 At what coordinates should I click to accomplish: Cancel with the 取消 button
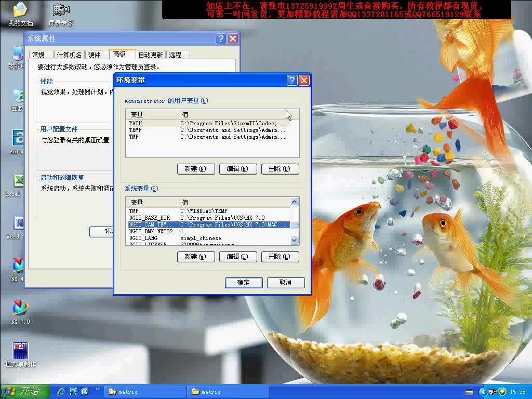286,283
